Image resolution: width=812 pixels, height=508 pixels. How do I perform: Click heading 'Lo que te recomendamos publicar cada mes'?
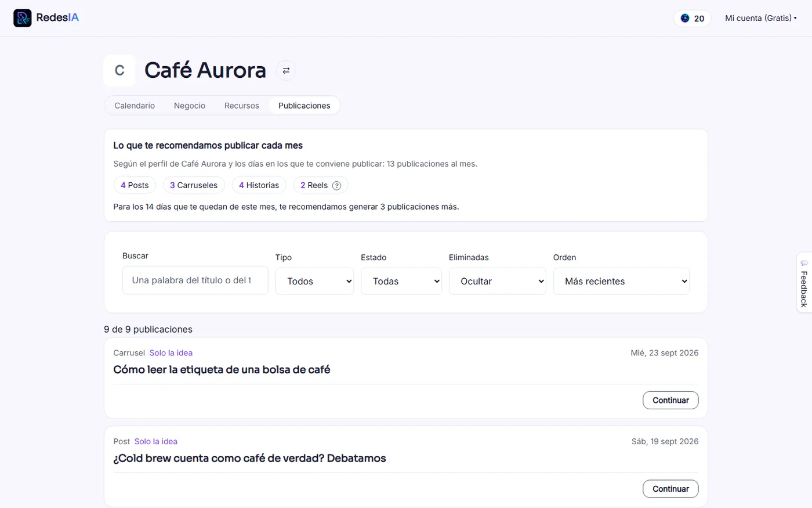tap(208, 146)
